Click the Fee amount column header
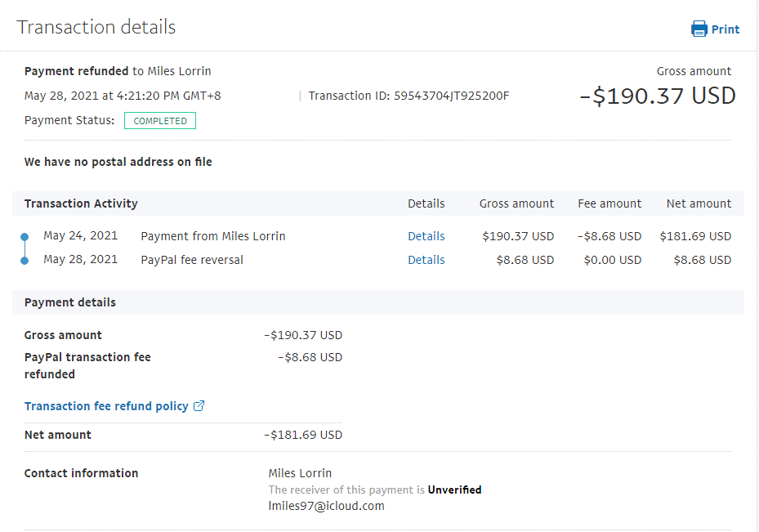 tap(609, 203)
